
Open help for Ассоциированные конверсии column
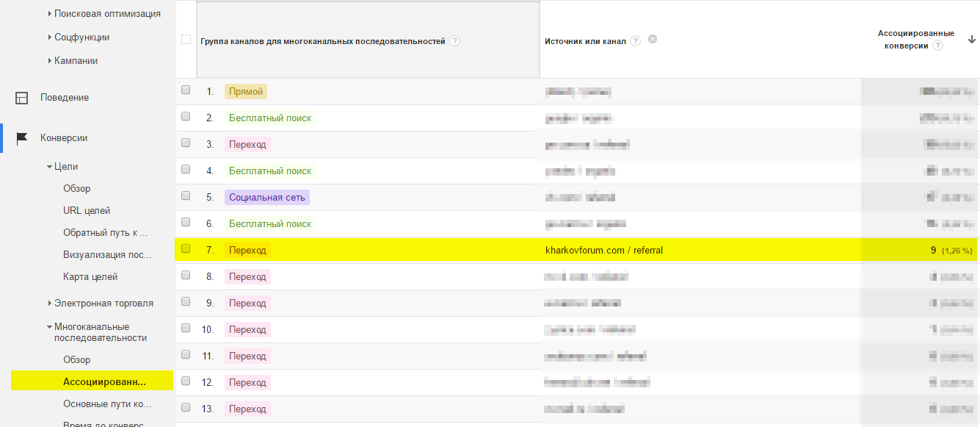point(938,46)
